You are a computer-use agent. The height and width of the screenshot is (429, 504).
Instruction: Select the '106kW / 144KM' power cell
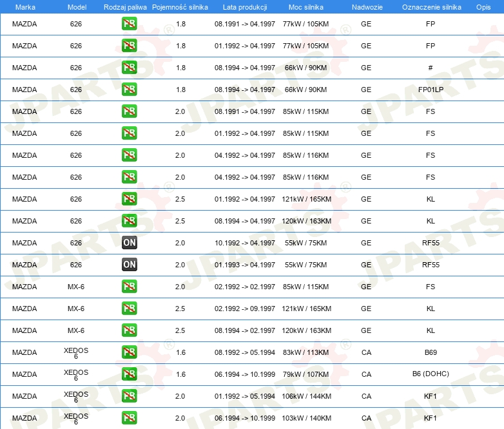click(x=306, y=396)
